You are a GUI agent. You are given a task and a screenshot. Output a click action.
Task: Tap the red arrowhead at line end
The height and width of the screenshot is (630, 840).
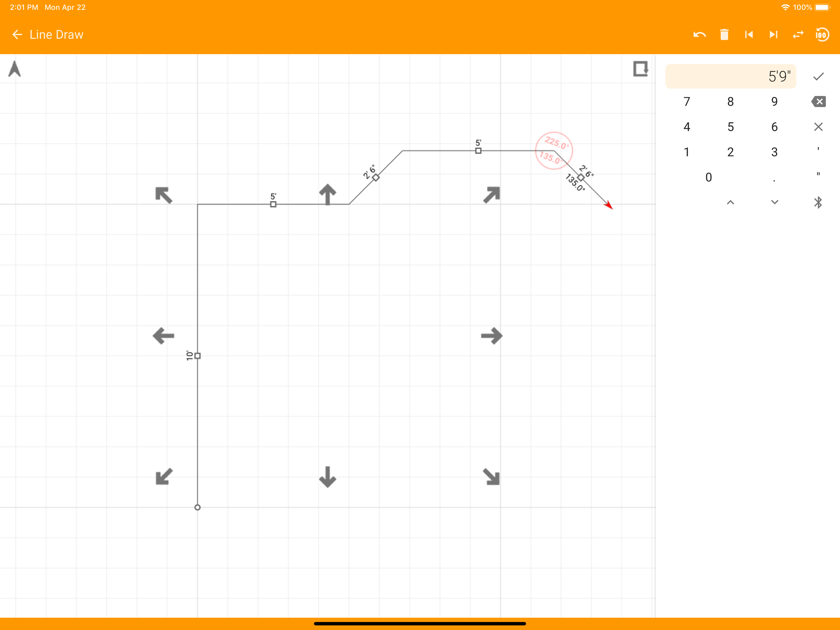pyautogui.click(x=608, y=205)
